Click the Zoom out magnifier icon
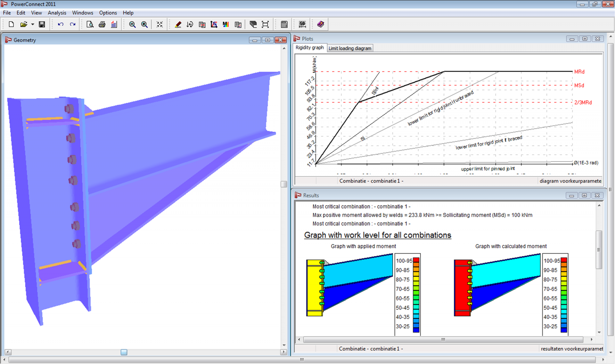The height and width of the screenshot is (364, 615). tap(132, 24)
